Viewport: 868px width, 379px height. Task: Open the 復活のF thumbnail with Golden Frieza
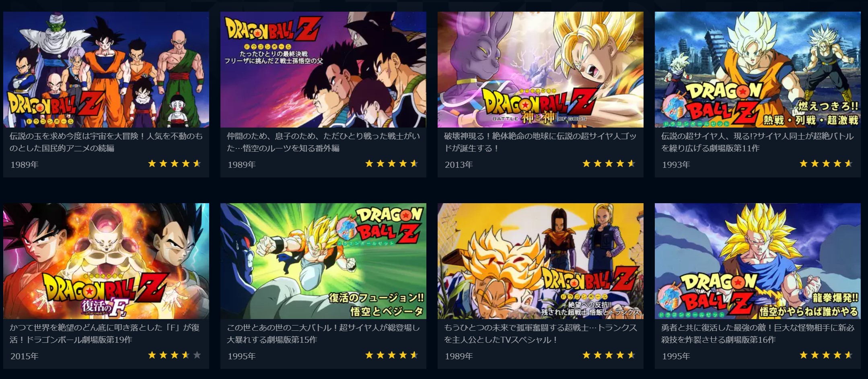click(106, 261)
